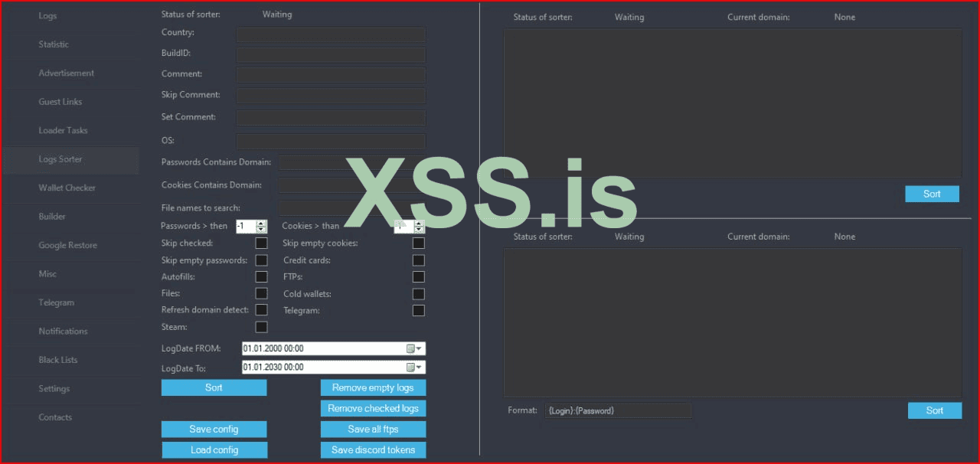The height and width of the screenshot is (464, 980).
Task: Check the Files option
Action: tap(261, 293)
